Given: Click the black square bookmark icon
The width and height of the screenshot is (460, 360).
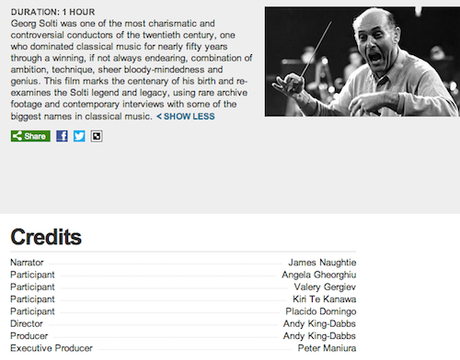Looking at the screenshot, I should (96, 136).
